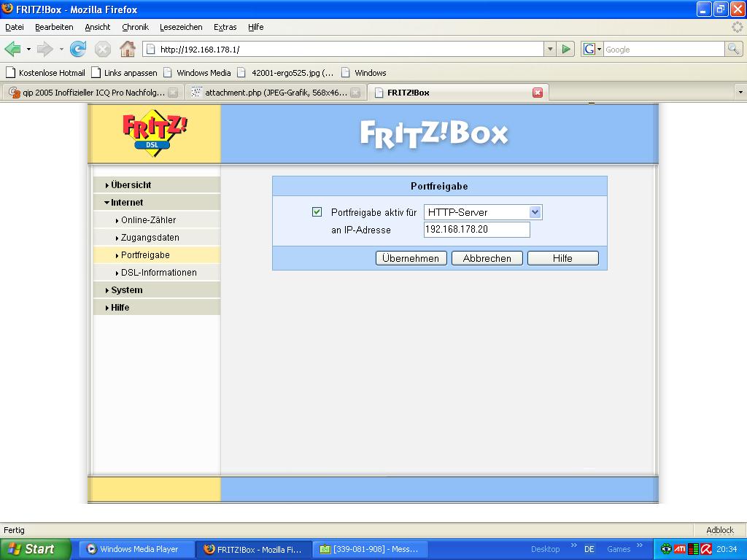Click the Übernehmen button
The width and height of the screenshot is (747, 560).
coord(411,258)
